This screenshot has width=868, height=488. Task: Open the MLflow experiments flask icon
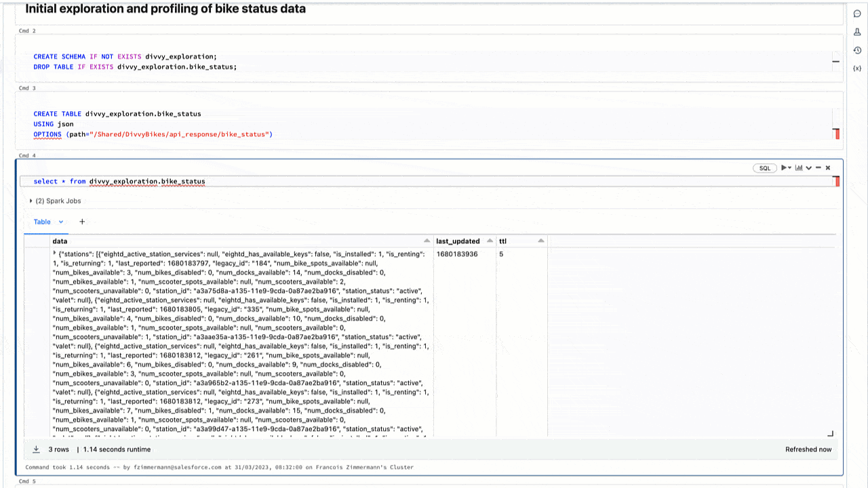[857, 32]
